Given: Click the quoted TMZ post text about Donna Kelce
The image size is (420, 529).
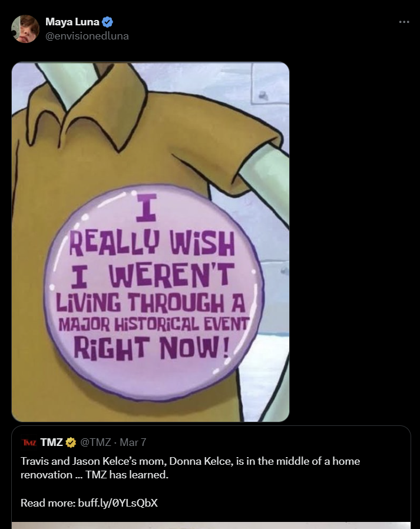Looking at the screenshot, I should (x=190, y=461).
